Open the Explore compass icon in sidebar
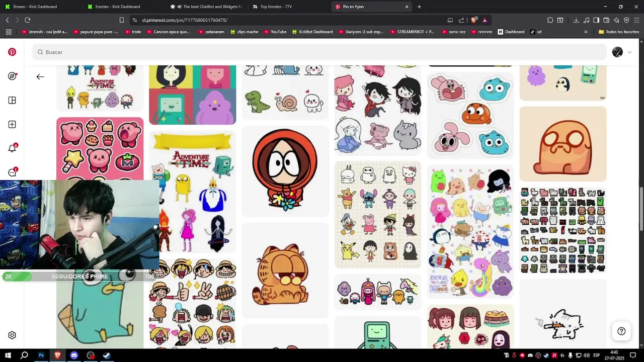 (x=12, y=76)
